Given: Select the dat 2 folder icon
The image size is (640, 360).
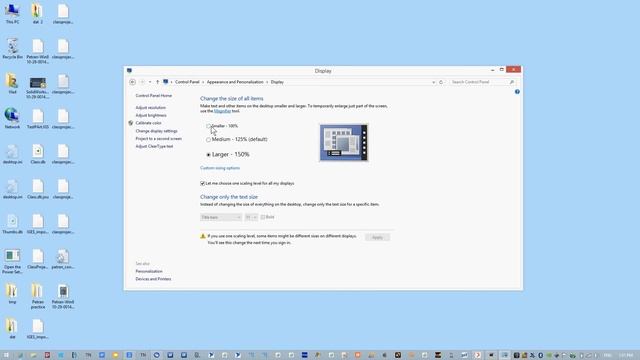Looking at the screenshot, I should 38,13.
